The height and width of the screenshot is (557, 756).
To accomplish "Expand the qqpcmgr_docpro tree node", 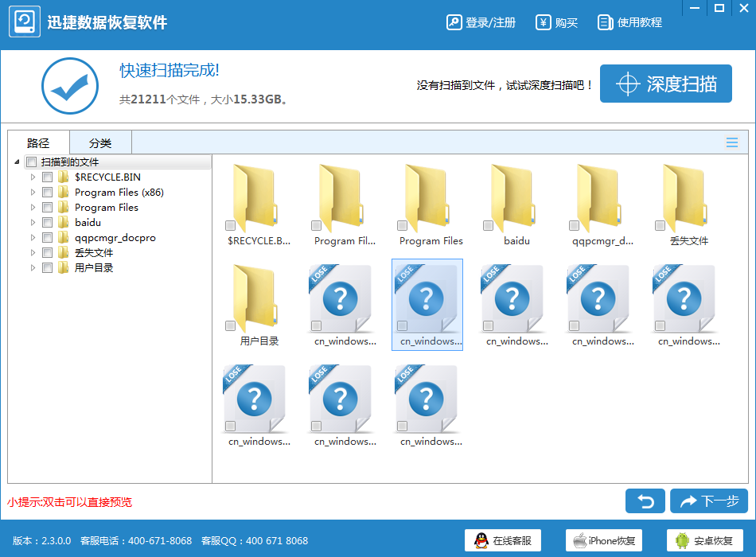I will coord(33,238).
